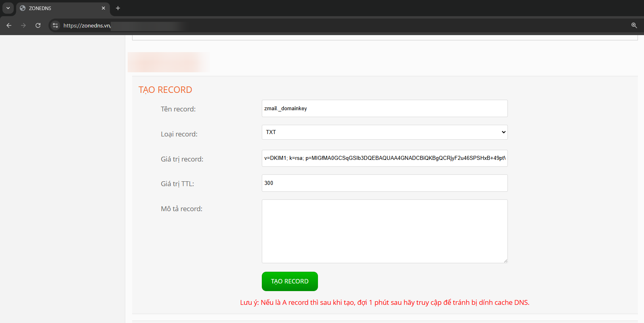This screenshot has width=644, height=323.
Task: Click the Giá trị TTL label
Action: [177, 184]
